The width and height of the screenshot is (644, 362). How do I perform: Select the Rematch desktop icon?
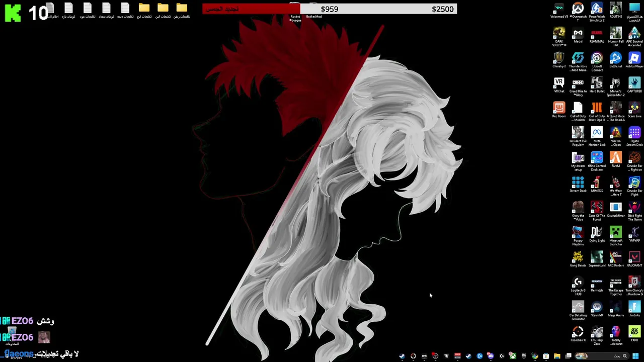click(x=597, y=285)
